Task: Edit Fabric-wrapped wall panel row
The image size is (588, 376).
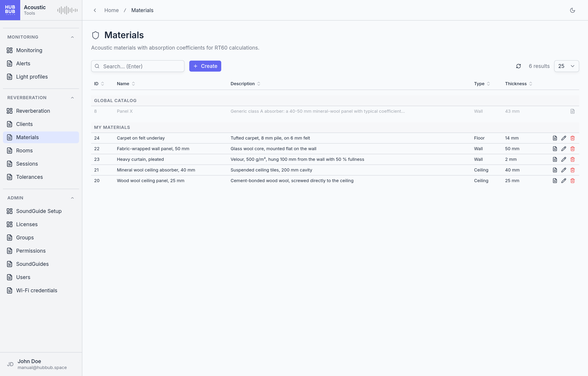Action: pos(564,149)
